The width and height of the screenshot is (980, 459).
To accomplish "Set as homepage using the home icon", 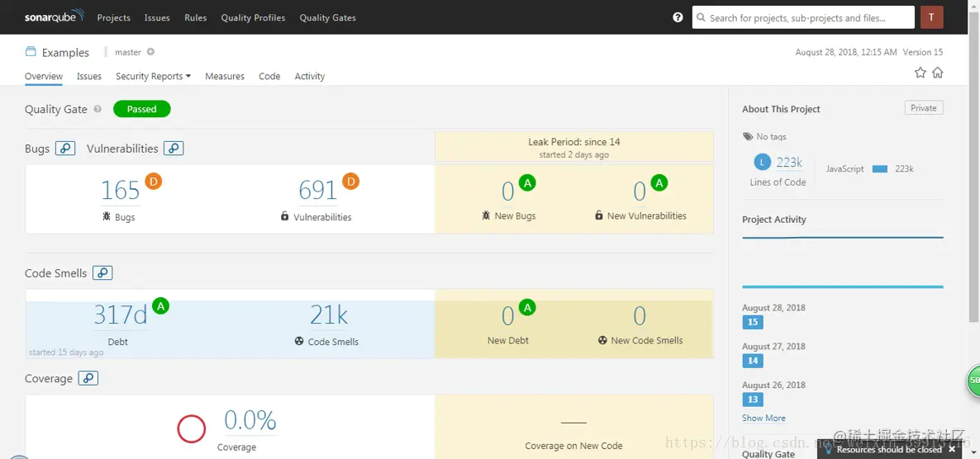I will 938,73.
